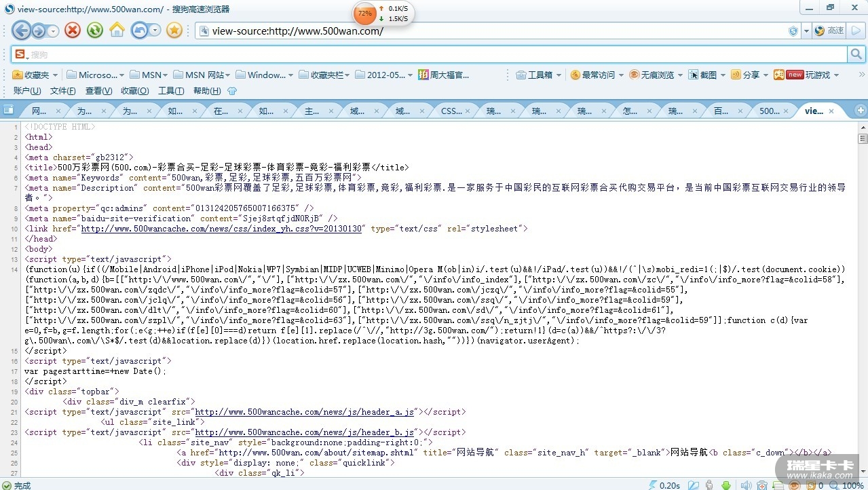
Task: Click the shield security icon in address bar
Action: pyautogui.click(x=793, y=31)
